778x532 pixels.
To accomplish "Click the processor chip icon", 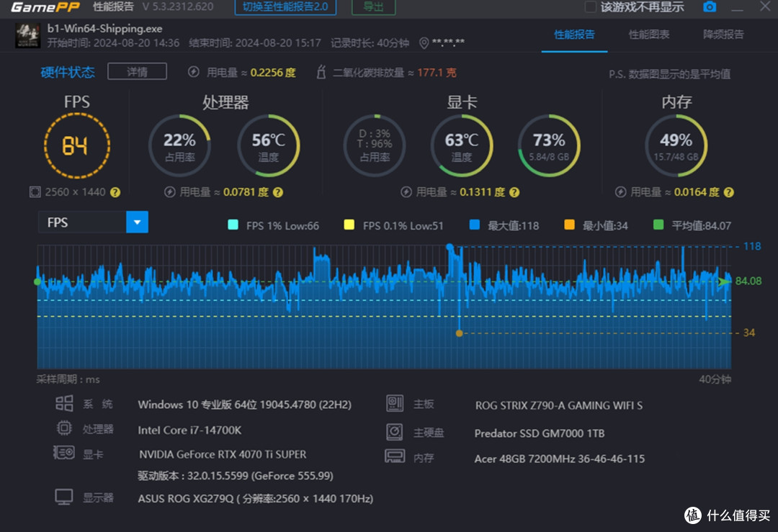I will [x=64, y=428].
